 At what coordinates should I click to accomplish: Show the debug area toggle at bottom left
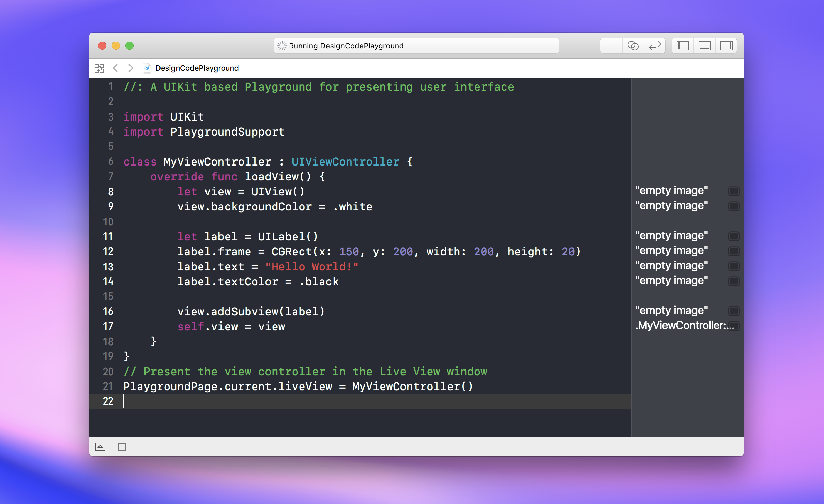click(x=100, y=447)
